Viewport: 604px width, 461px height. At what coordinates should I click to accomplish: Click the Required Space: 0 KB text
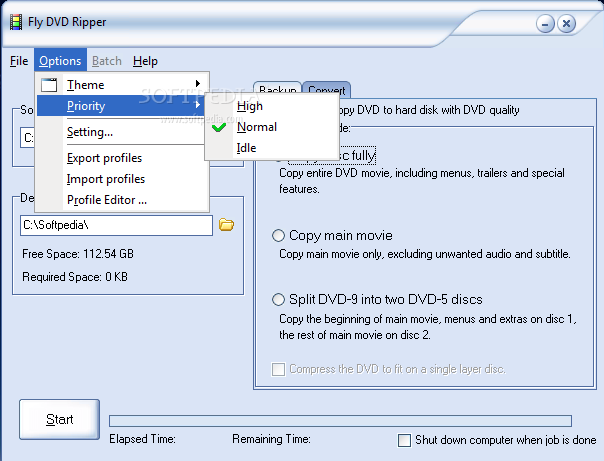coord(75,277)
